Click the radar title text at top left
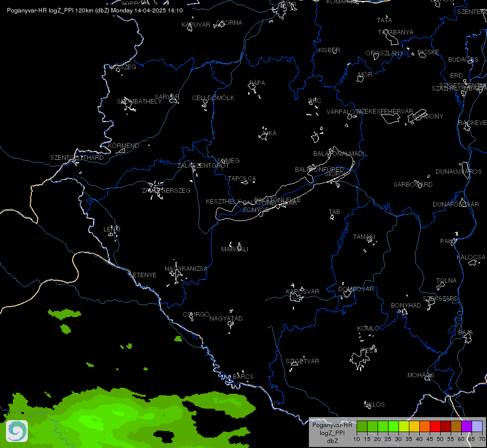The height and width of the screenshot is (448, 487). (x=95, y=10)
